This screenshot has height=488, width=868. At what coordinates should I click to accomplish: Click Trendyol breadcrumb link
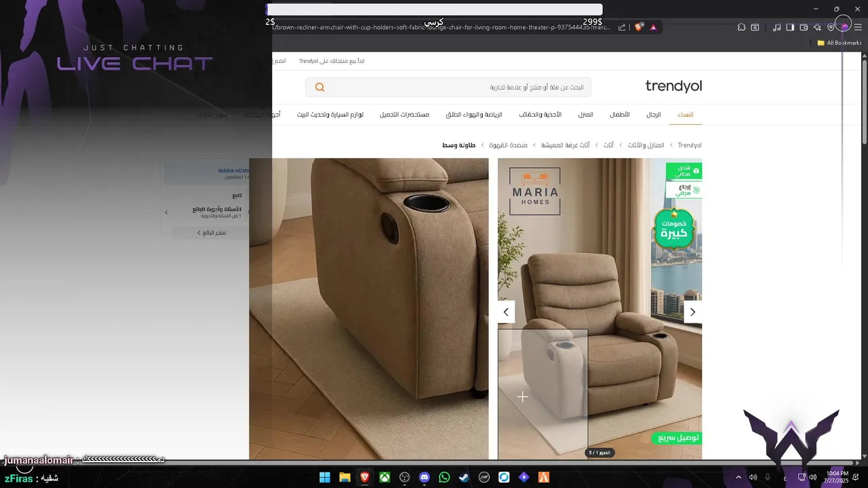coord(690,145)
